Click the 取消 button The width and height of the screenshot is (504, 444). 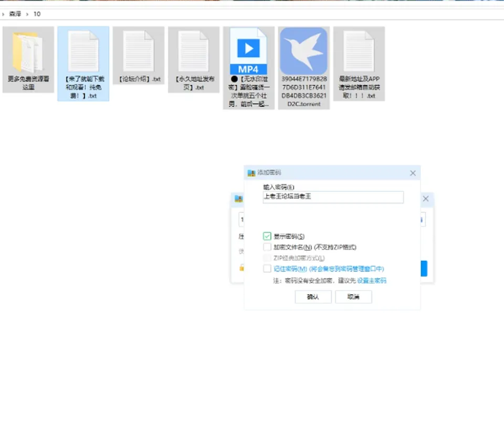point(353,297)
